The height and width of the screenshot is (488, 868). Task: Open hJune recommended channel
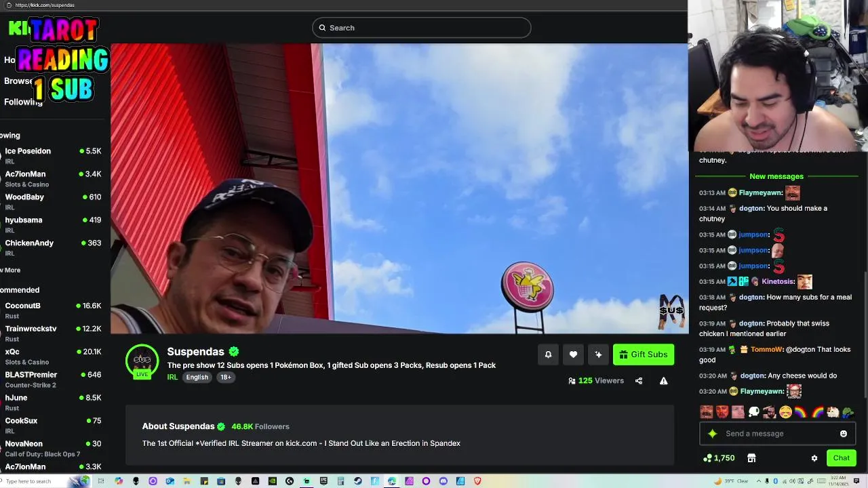tap(53, 402)
